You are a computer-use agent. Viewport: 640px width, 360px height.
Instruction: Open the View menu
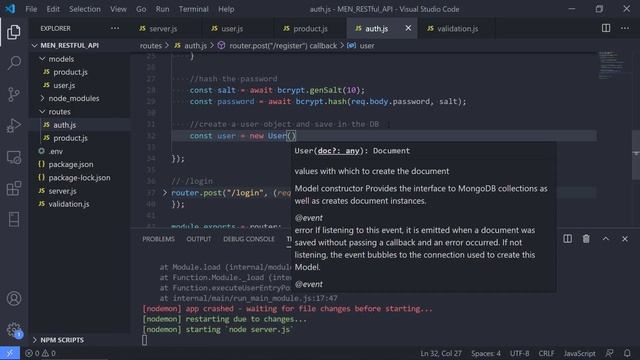pos(118,9)
